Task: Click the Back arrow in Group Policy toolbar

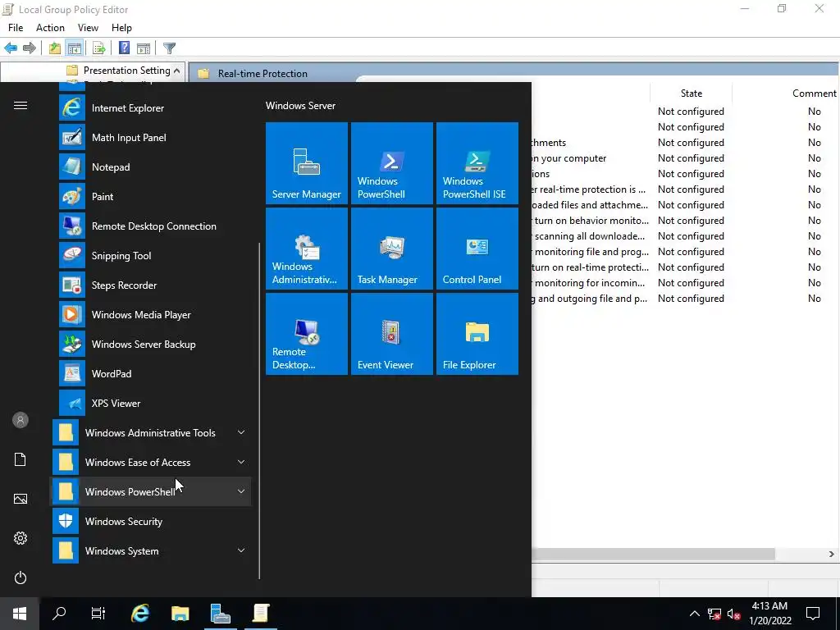Action: [11, 48]
